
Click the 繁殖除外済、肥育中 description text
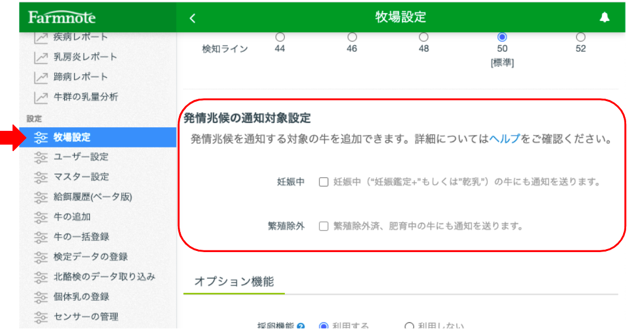[428, 226]
